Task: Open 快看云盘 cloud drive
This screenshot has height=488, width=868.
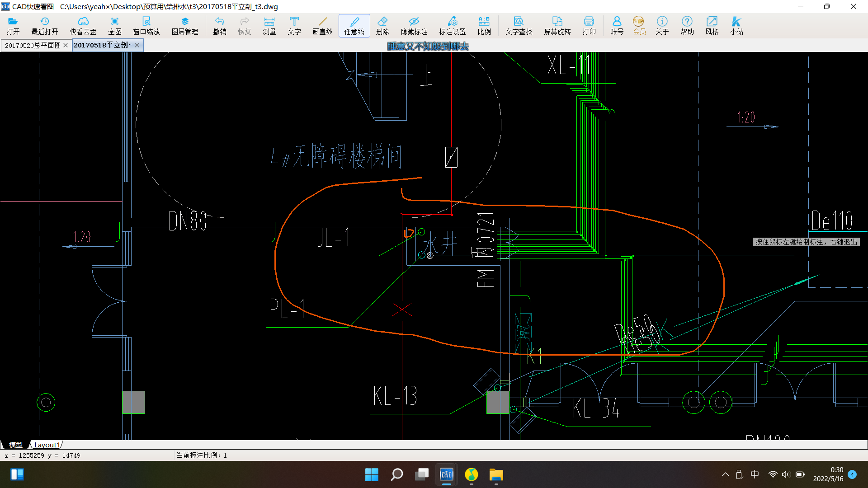Action: click(83, 26)
